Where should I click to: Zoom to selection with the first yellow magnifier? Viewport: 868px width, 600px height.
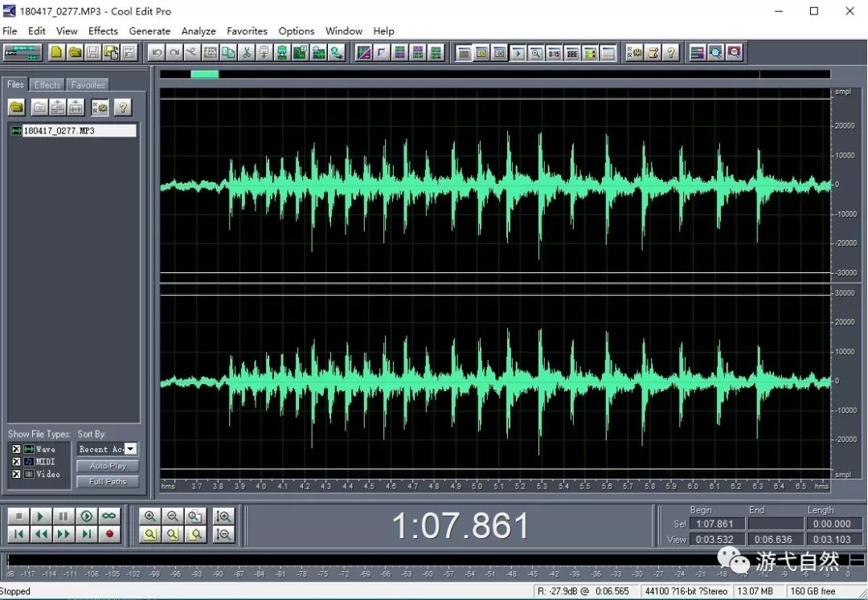(149, 534)
